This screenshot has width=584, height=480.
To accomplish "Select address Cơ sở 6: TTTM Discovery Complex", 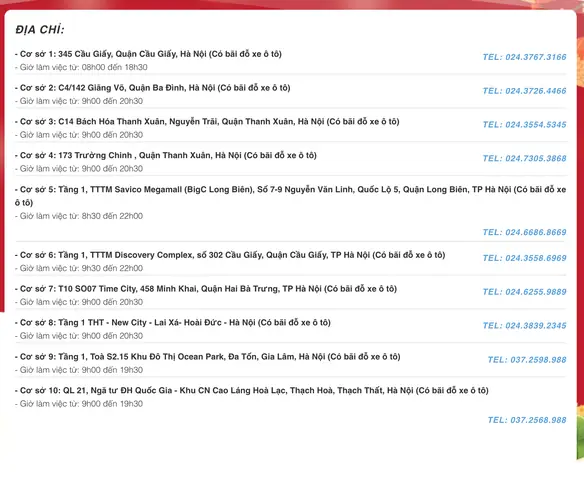I will click(x=230, y=255).
